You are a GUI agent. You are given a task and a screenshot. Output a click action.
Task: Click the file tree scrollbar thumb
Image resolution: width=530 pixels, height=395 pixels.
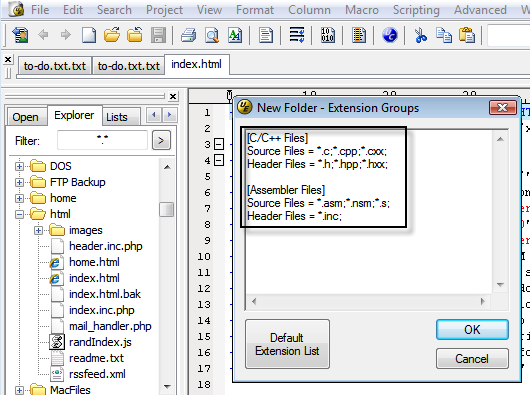(x=166, y=209)
